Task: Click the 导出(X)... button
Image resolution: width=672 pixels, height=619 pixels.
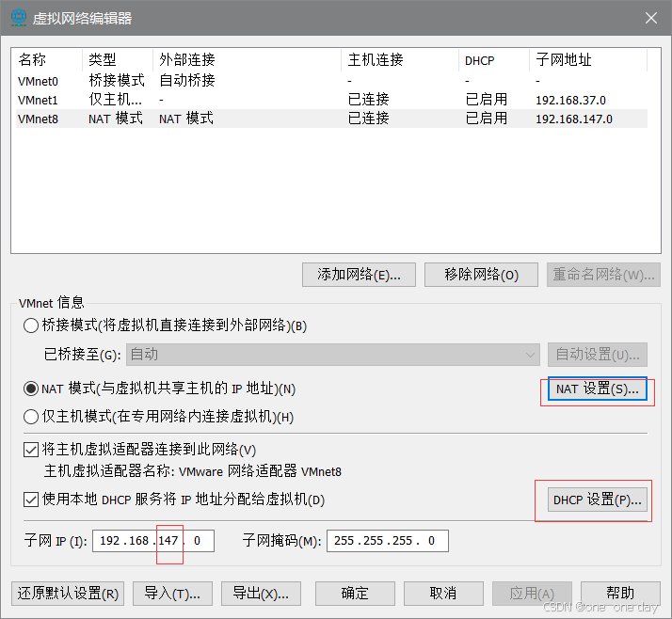Action: point(261,594)
